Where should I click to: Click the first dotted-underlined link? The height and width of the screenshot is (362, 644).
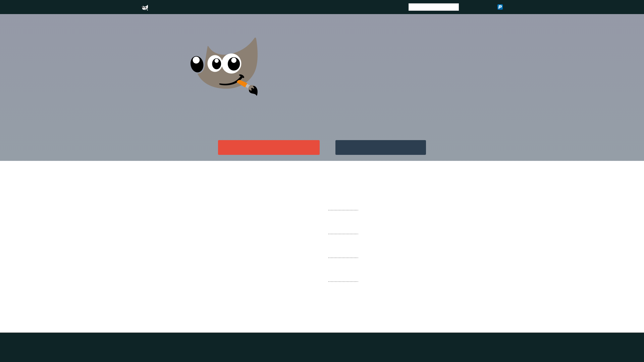pyautogui.click(x=343, y=208)
